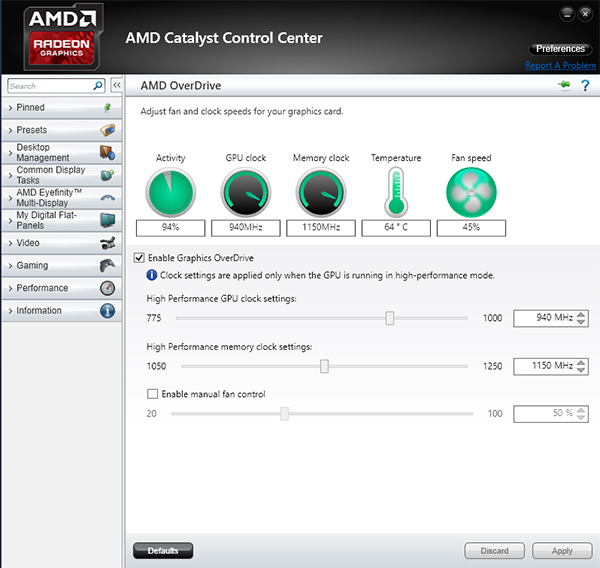Viewport: 600px width, 568px height.
Task: Click the GPU clock gauge dial
Action: pyautogui.click(x=246, y=193)
